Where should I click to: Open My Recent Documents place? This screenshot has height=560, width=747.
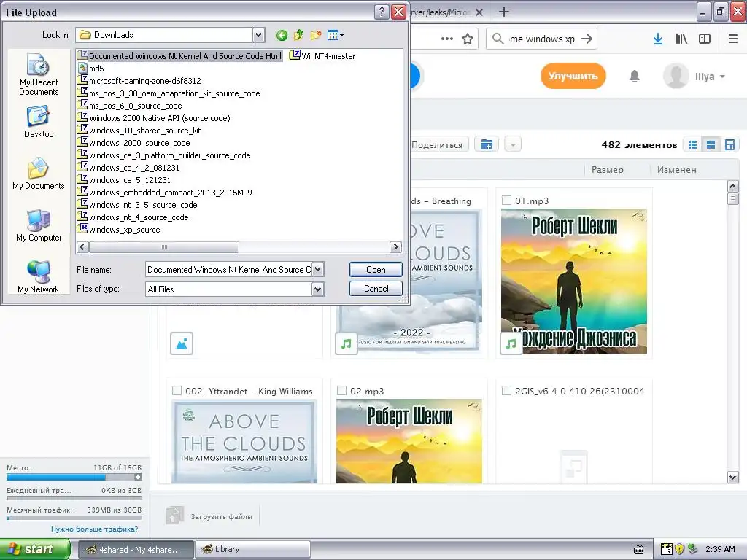[39, 75]
